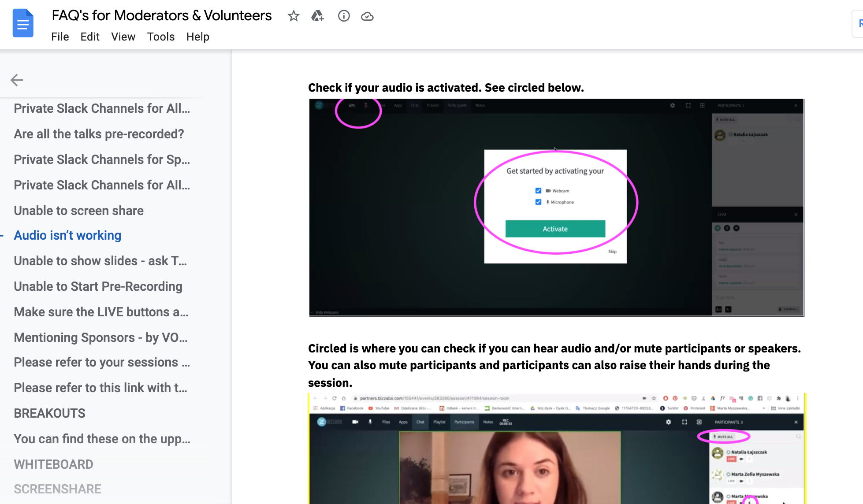Click the cloud document status icon
Screen dimensions: 863x504
click(367, 16)
